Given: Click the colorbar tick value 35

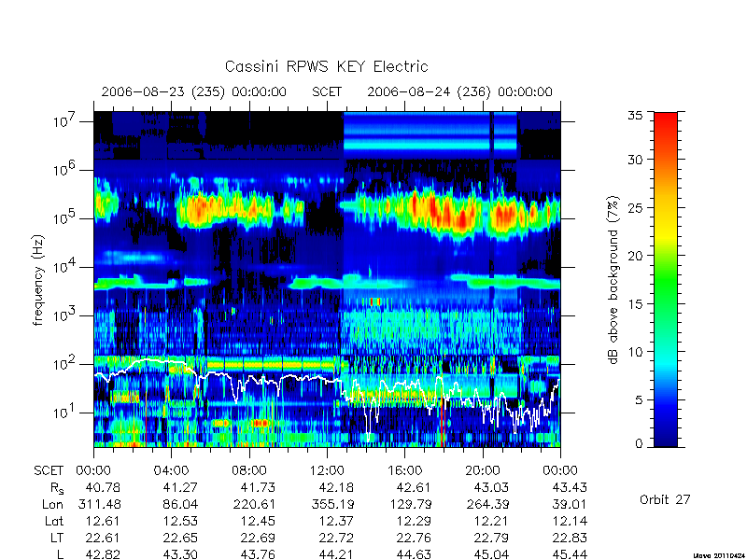Looking at the screenshot, I should point(635,116).
